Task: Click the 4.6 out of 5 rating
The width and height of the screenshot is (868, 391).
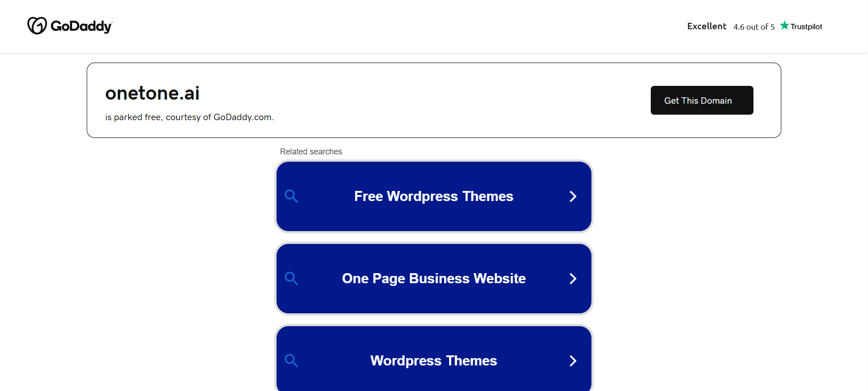Action: 754,27
